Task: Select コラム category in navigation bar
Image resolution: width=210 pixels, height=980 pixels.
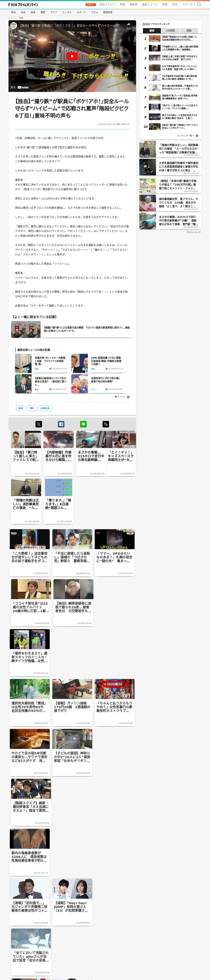Action: tap(95, 12)
